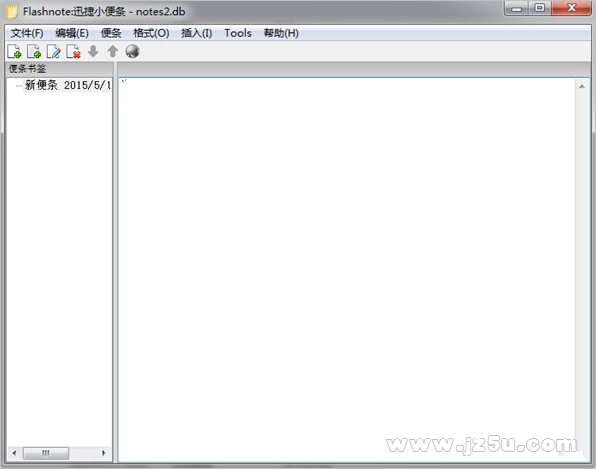Open the 文件(F) menu
The width and height of the screenshot is (596, 469).
[27, 33]
